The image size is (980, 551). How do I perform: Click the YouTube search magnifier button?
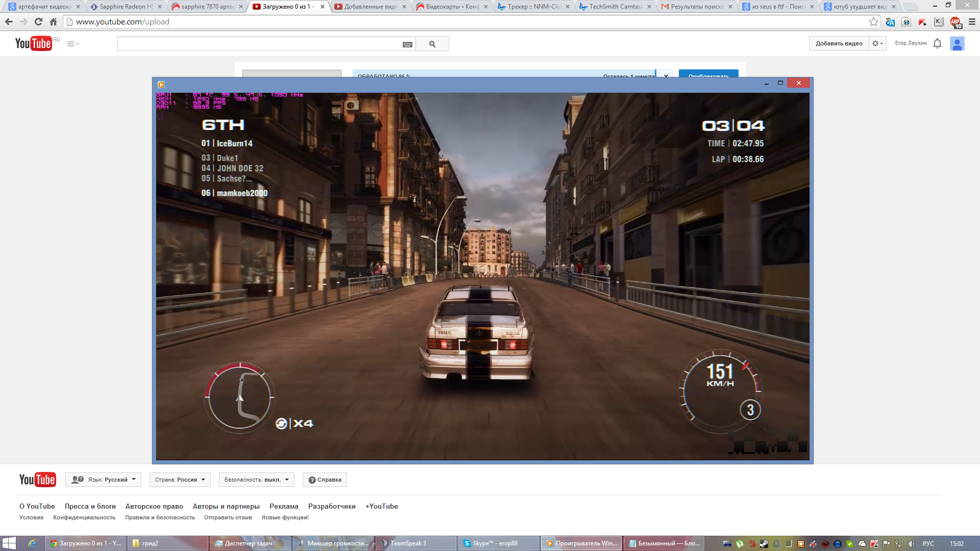point(432,44)
